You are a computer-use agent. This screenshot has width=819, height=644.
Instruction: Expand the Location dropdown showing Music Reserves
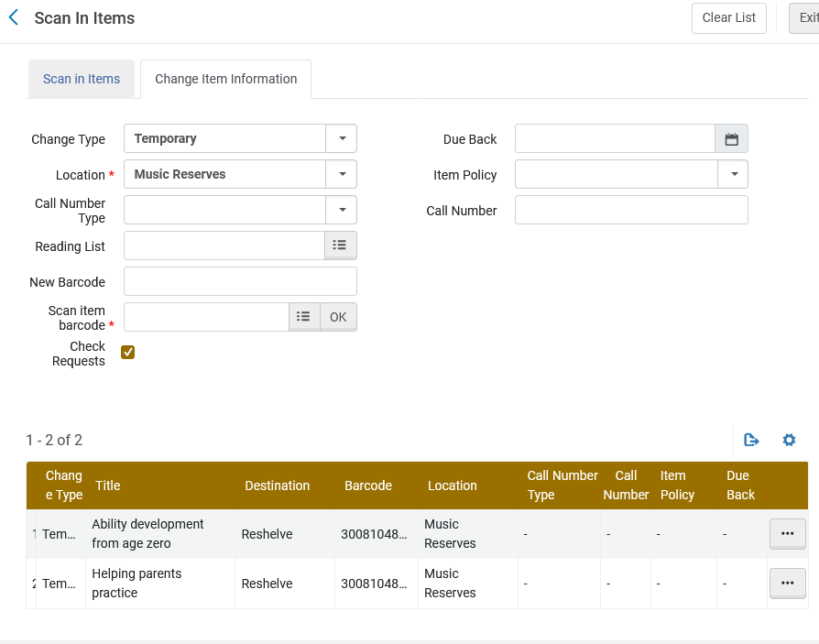(342, 174)
